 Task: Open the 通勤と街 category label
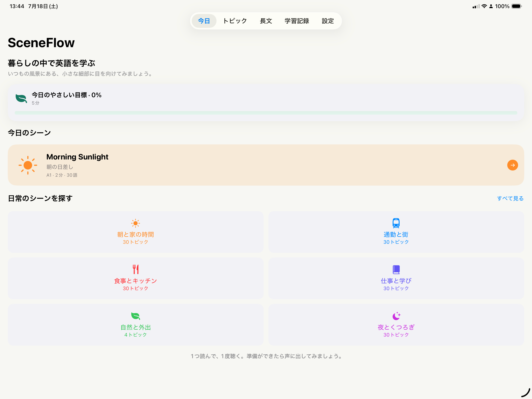(x=396, y=234)
